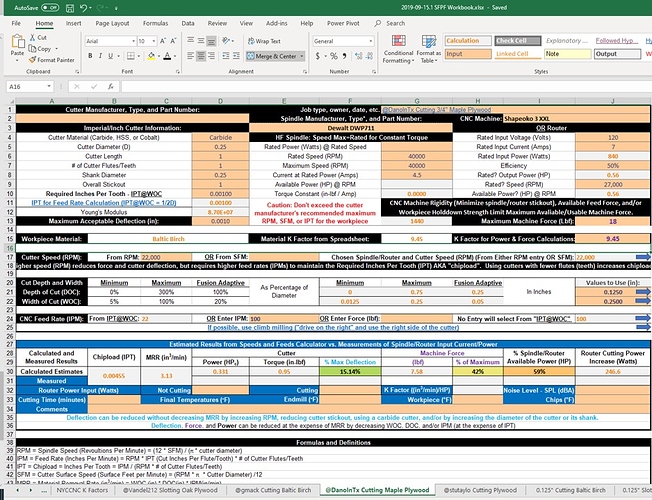Viewport: 652px width, 500px height.
Task: Click the Decrease Indent icon
Action: point(226,56)
